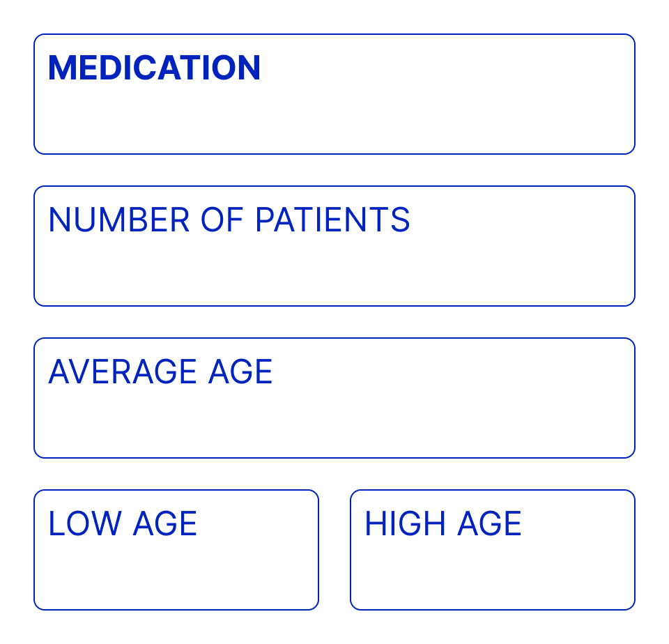This screenshot has width=669, height=644.
Task: Click the HIGH AGE label text
Action: 443,524
